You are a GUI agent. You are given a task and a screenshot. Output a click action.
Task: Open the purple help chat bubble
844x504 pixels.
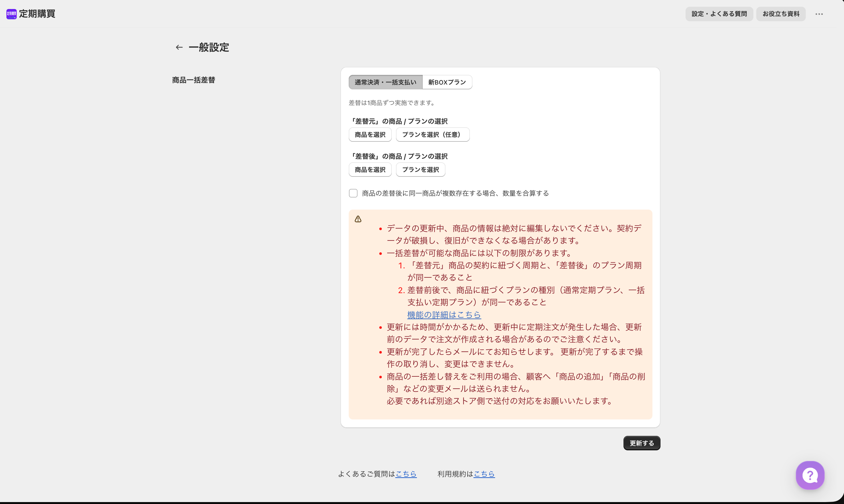coord(810,475)
